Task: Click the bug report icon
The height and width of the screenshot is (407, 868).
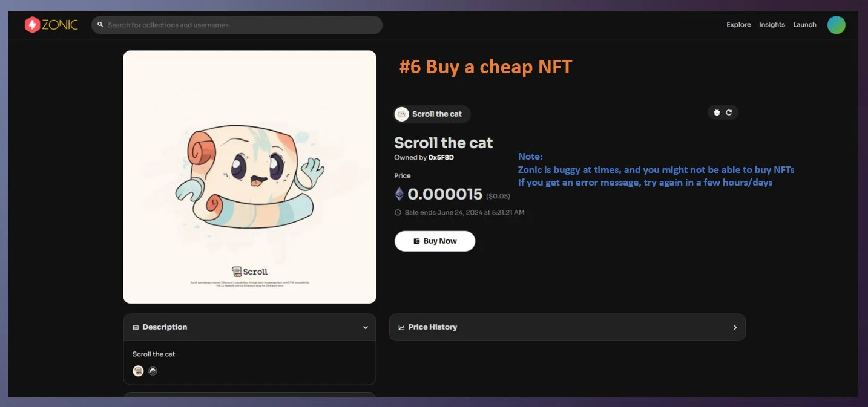Action: coord(717,112)
